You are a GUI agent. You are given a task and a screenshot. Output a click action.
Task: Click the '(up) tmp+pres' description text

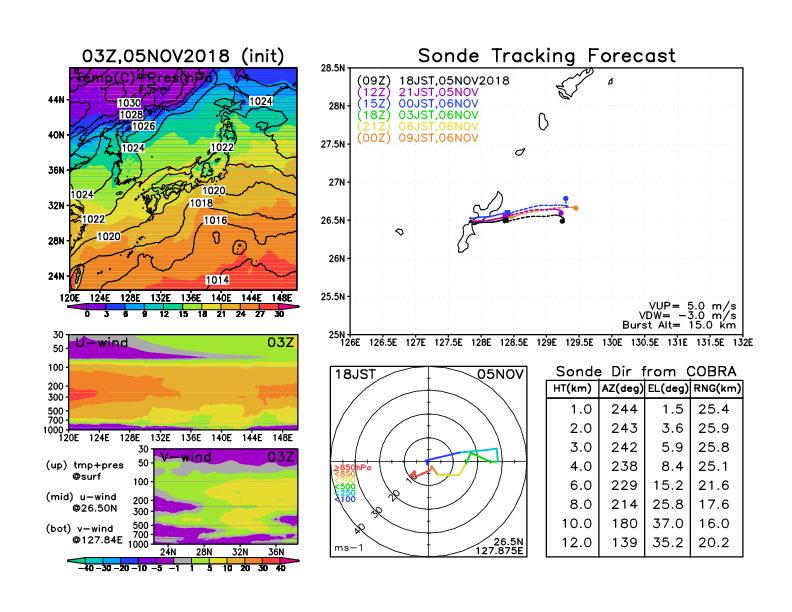[x=84, y=466]
